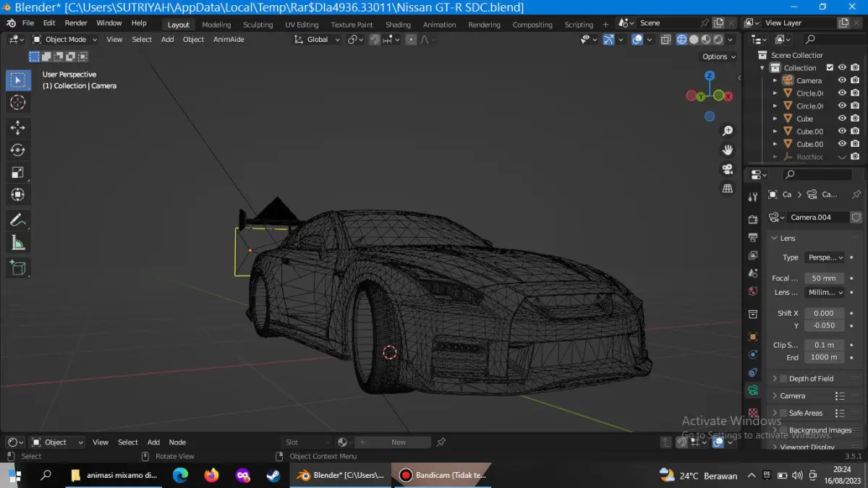Open the viewport Options dropdown

[719, 56]
